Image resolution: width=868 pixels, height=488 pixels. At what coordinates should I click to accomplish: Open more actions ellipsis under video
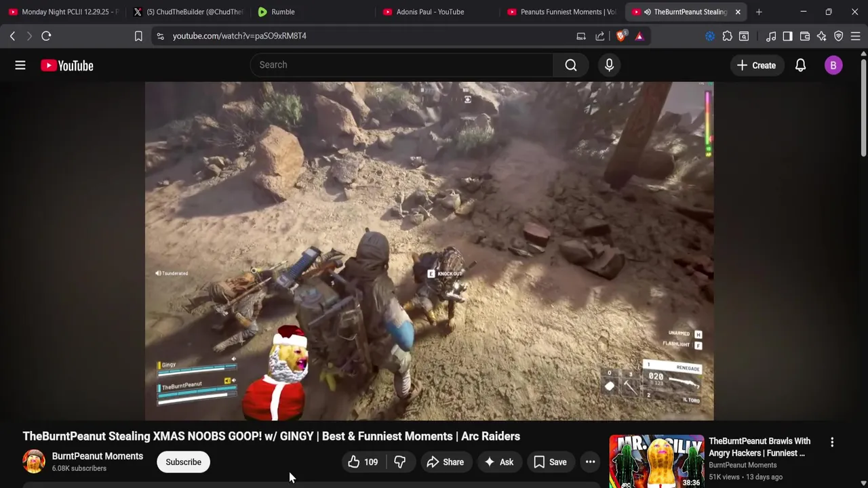591,462
